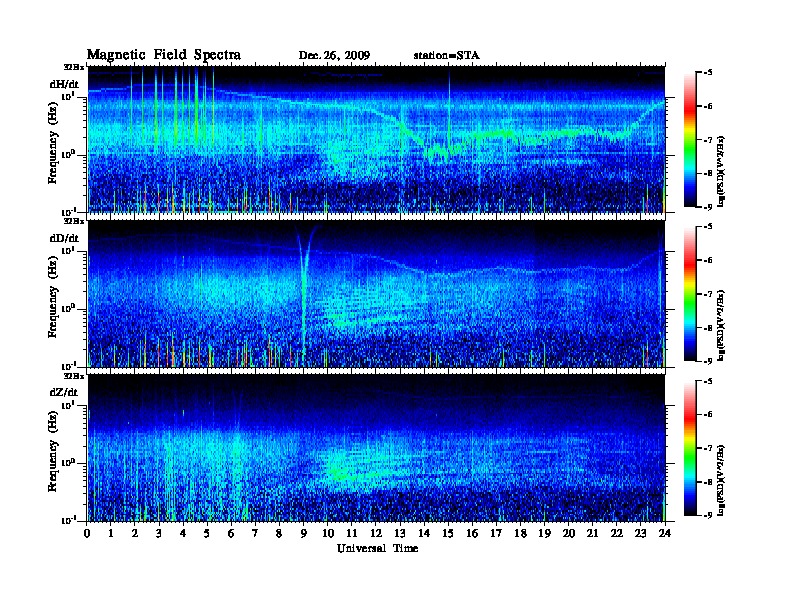Click hour 13 on Universal Time axis
Viewport: 792px width, 612px height.
pyautogui.click(x=400, y=533)
